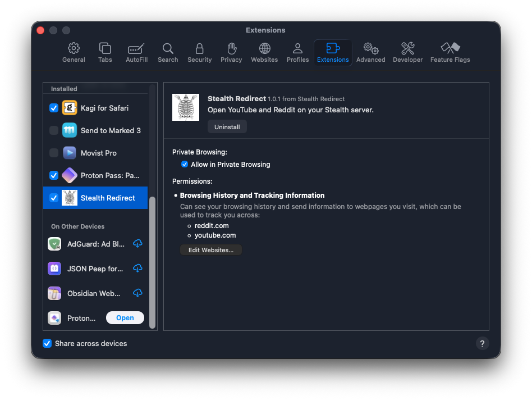Click the Kagi for Safari app icon

pos(70,108)
